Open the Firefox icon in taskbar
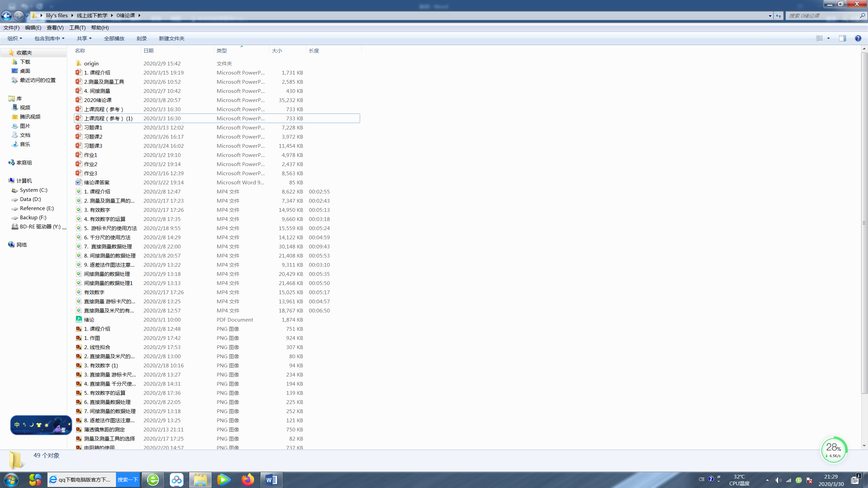The width and height of the screenshot is (868, 488). coord(248,480)
